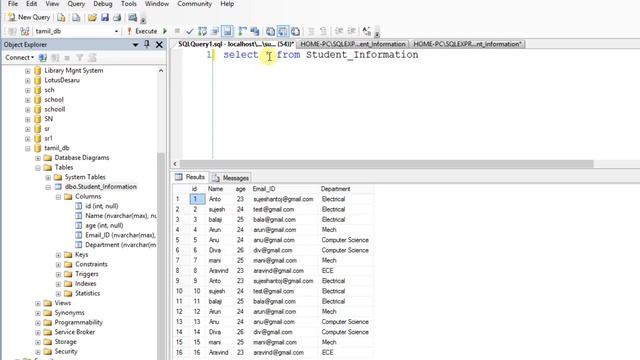Save the query with the floppy disk icon

point(105,17)
